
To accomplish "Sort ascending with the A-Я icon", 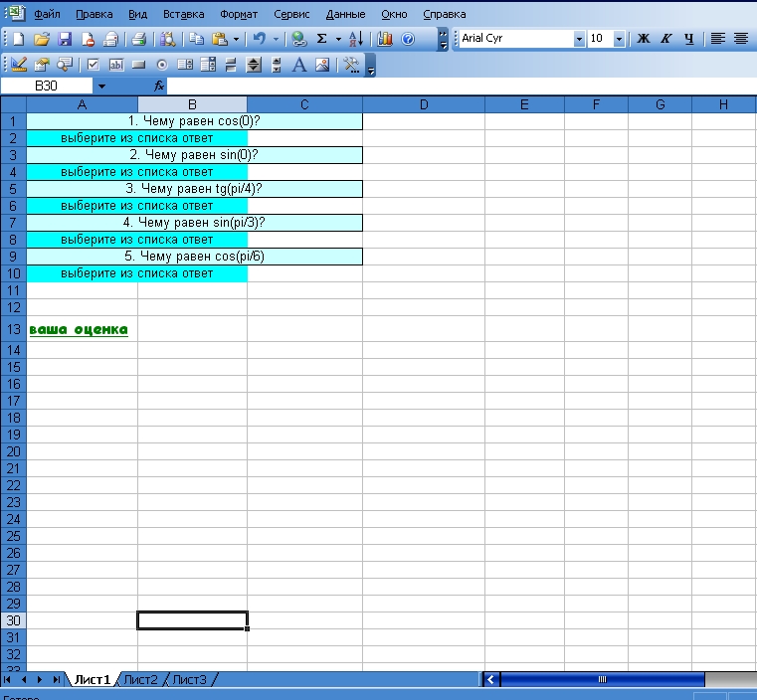I will click(356, 39).
